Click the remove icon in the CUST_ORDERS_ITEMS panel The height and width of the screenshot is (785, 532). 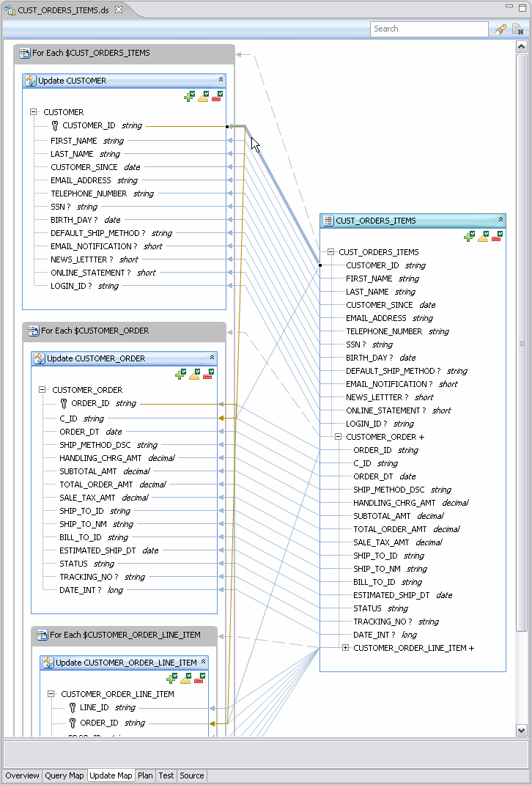pos(498,236)
